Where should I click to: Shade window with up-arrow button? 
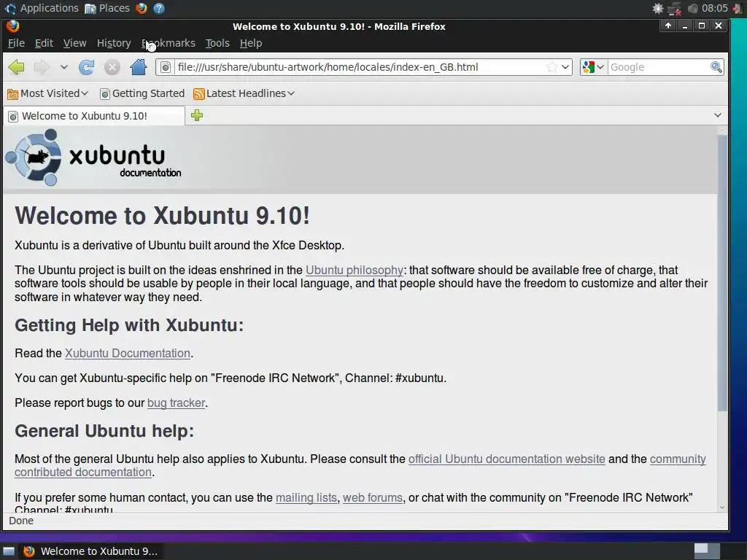(x=668, y=26)
